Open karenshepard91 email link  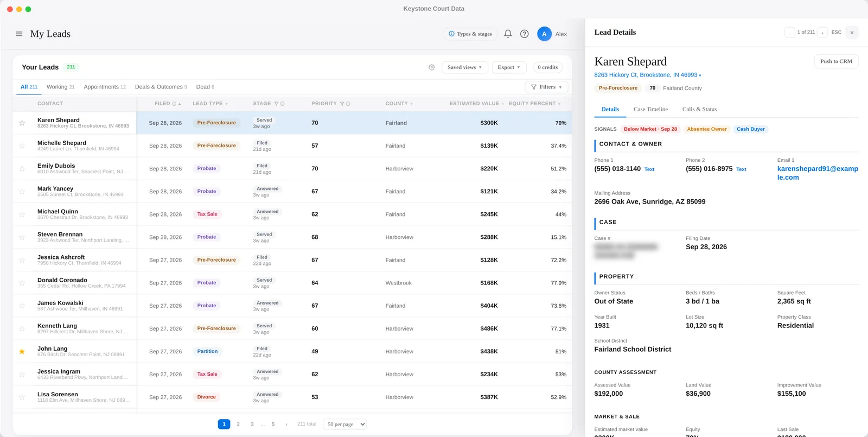818,173
